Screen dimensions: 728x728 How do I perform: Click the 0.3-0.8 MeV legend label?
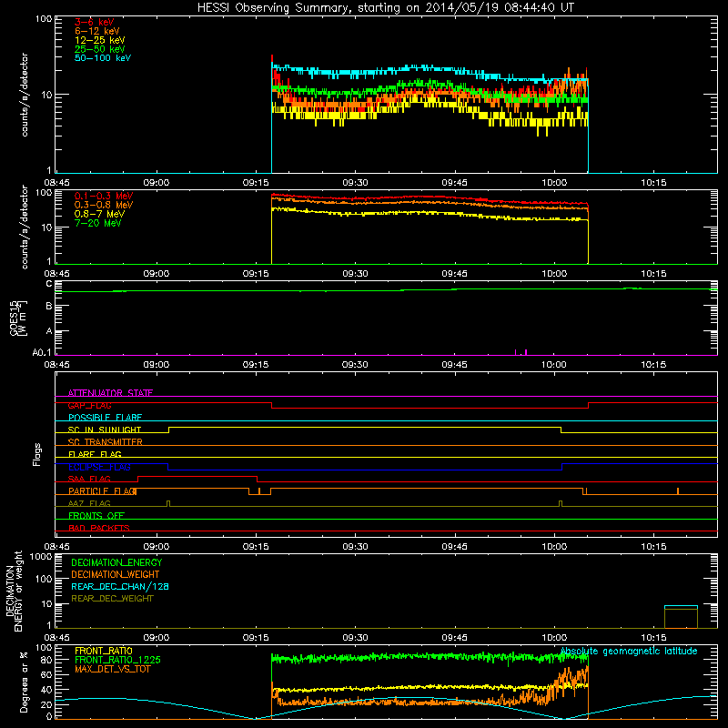pos(104,205)
